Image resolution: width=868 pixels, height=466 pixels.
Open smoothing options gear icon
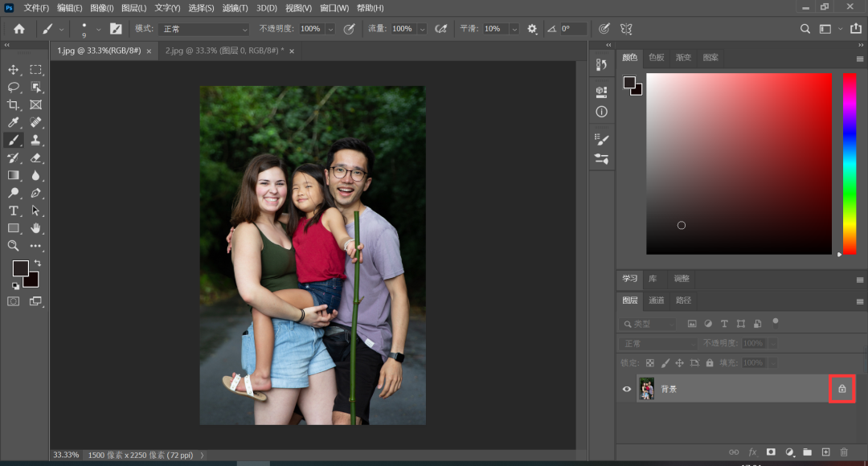pos(532,29)
